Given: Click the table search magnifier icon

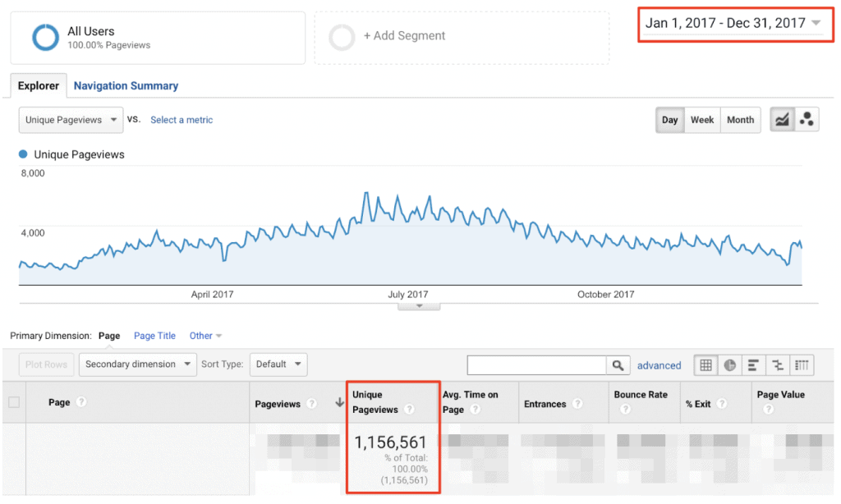Looking at the screenshot, I should (x=618, y=365).
